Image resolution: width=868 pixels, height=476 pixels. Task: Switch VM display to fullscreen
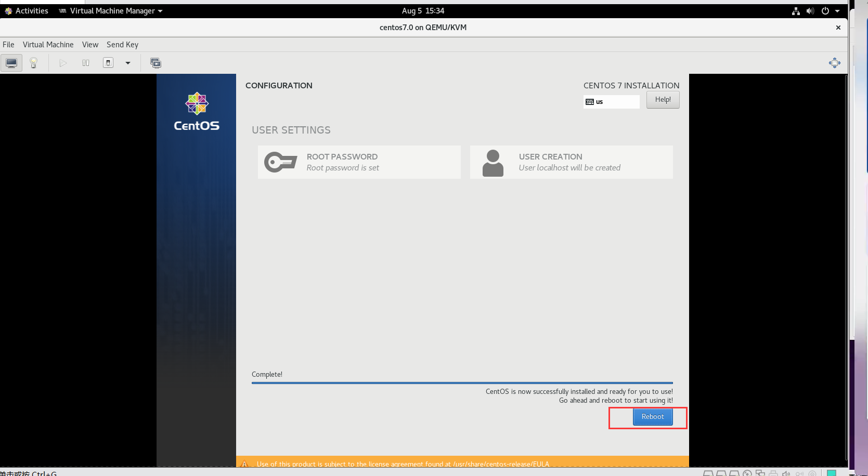pos(834,63)
